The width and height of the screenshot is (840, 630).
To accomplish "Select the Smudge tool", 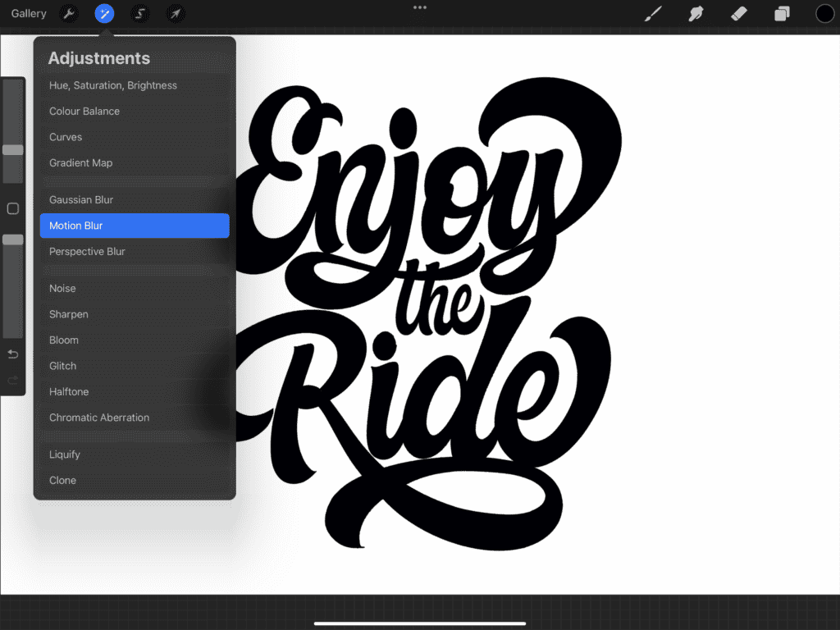I will click(x=696, y=13).
